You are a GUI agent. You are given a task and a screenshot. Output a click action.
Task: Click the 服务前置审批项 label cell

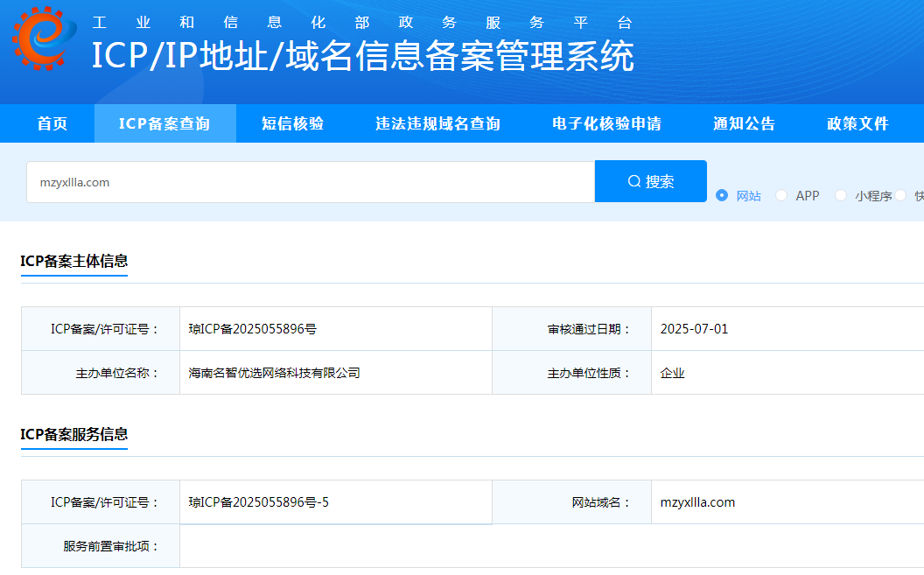coord(101,546)
